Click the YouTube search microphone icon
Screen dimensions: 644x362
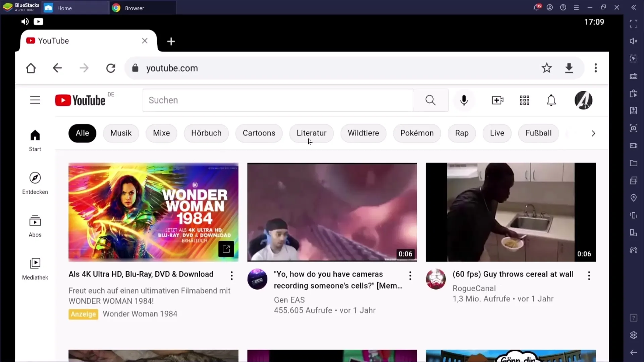click(464, 100)
